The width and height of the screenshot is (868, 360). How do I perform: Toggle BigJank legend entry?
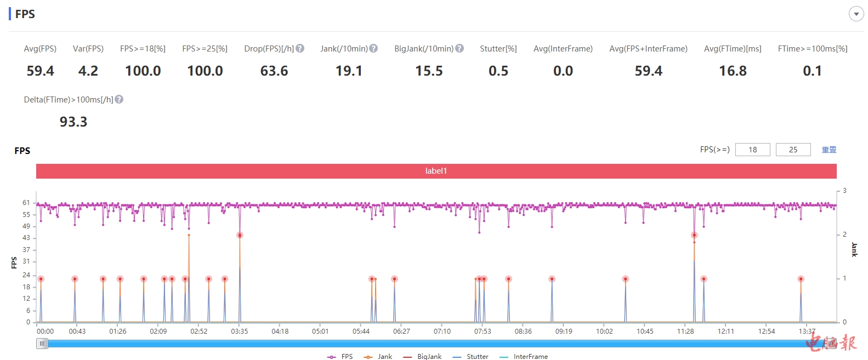pyautogui.click(x=422, y=357)
